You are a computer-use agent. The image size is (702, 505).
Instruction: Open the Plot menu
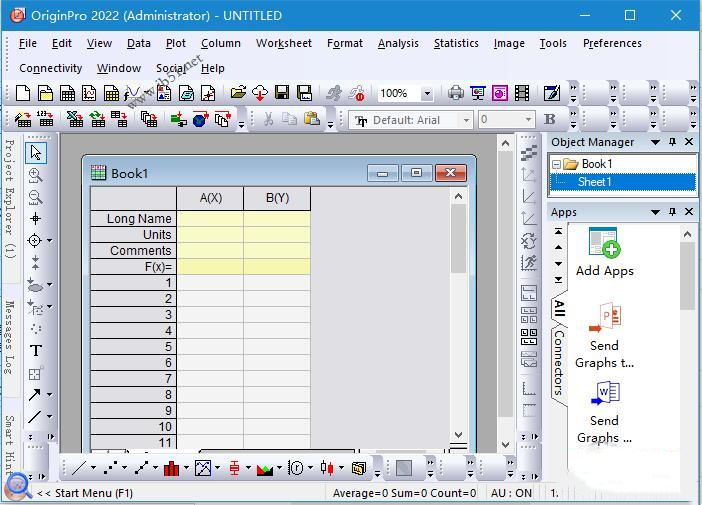[176, 43]
